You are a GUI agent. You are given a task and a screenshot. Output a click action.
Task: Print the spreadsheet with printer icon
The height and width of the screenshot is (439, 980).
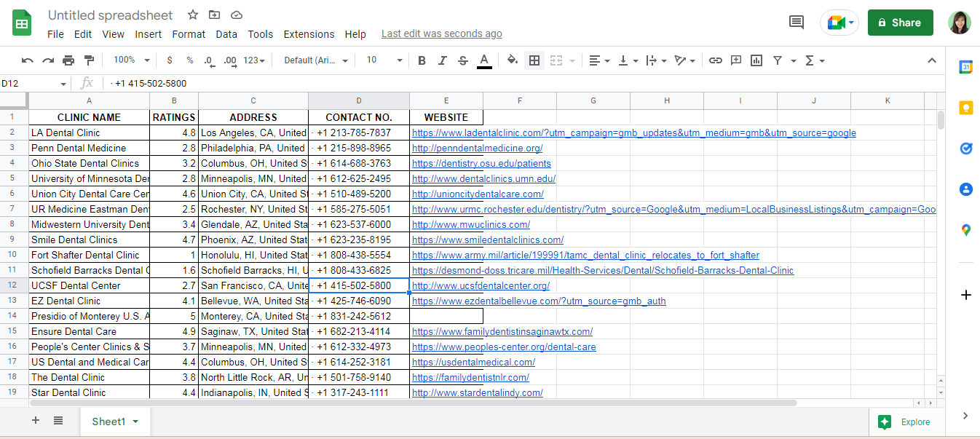(68, 60)
